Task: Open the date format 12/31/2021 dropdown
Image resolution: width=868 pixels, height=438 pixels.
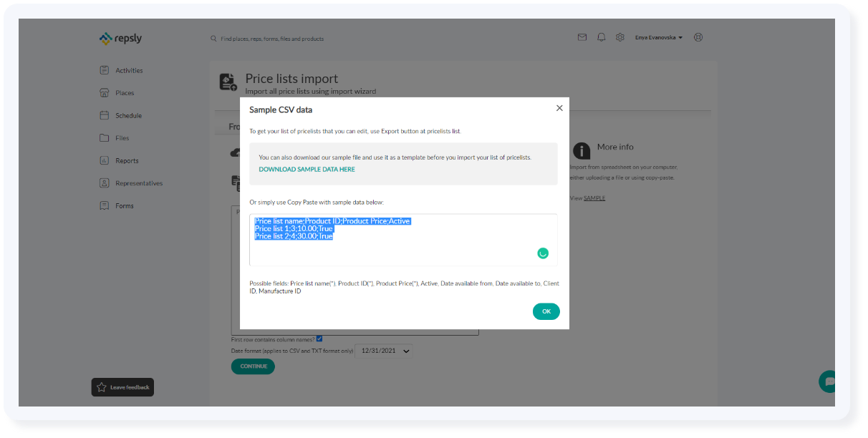Action: (x=384, y=351)
